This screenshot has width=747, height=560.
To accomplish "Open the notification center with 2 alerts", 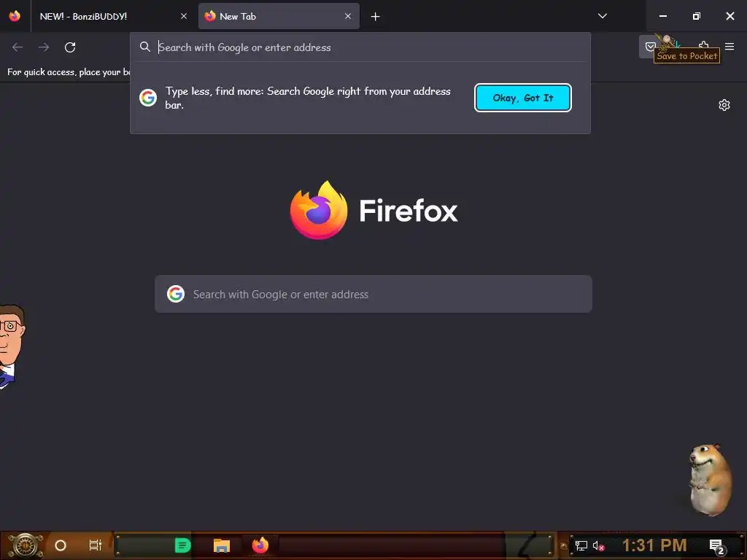I will click(x=717, y=546).
